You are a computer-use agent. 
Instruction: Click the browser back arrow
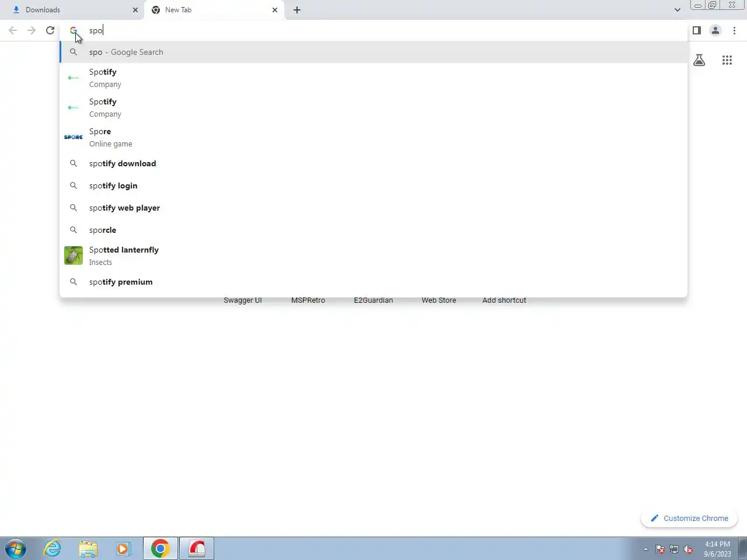click(13, 30)
